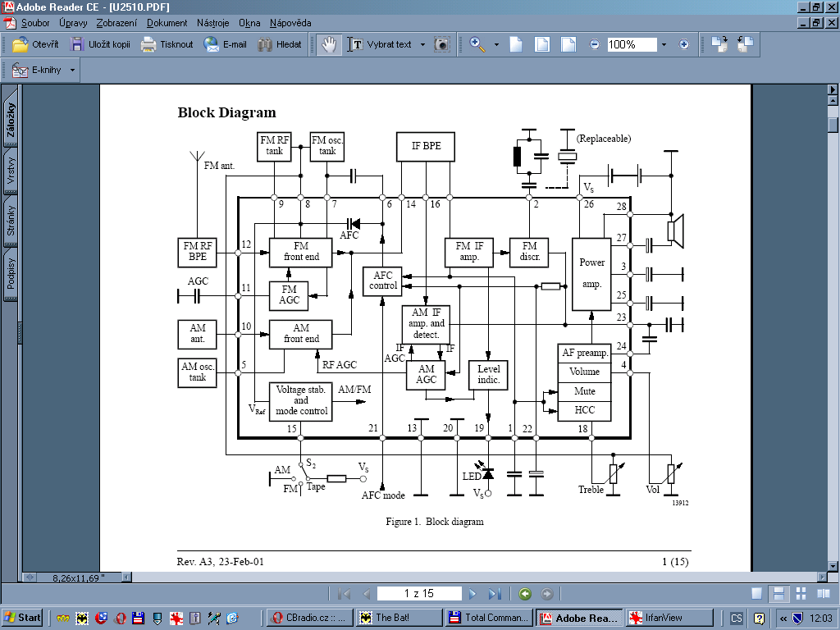840x630 pixels.
Task: Go to first page button
Action: [x=344, y=594]
